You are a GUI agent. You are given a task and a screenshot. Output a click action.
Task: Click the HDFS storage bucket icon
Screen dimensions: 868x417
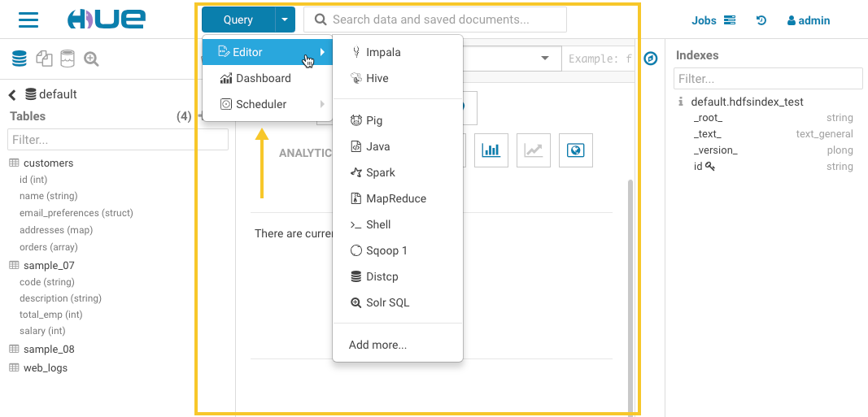pyautogui.click(x=68, y=59)
